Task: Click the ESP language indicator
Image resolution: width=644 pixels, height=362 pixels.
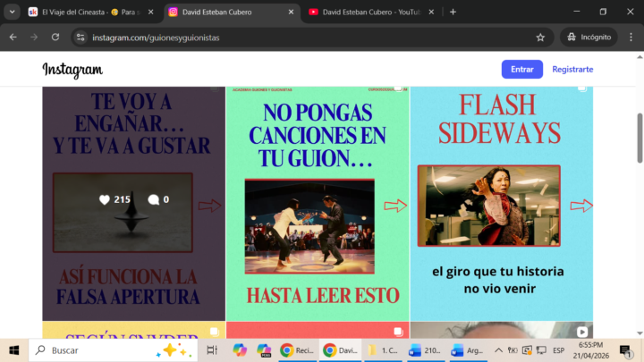Action: click(x=558, y=350)
